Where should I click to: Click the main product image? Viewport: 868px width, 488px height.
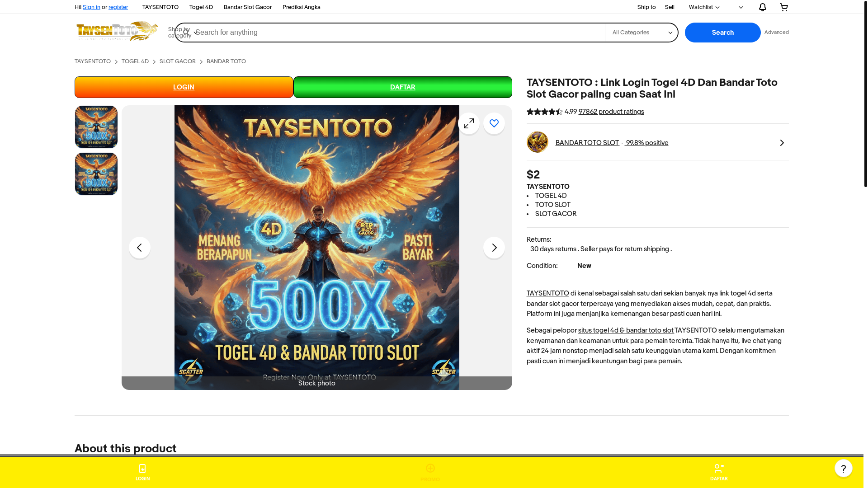click(x=317, y=248)
